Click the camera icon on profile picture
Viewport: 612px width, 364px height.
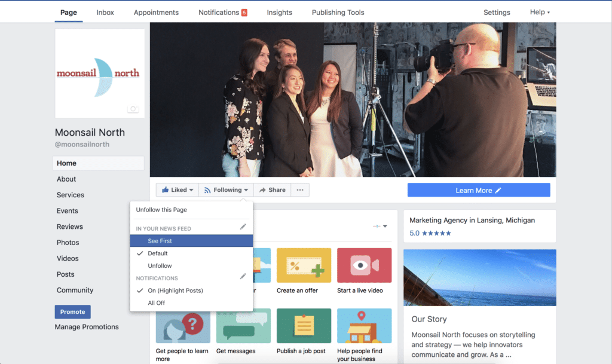133,109
